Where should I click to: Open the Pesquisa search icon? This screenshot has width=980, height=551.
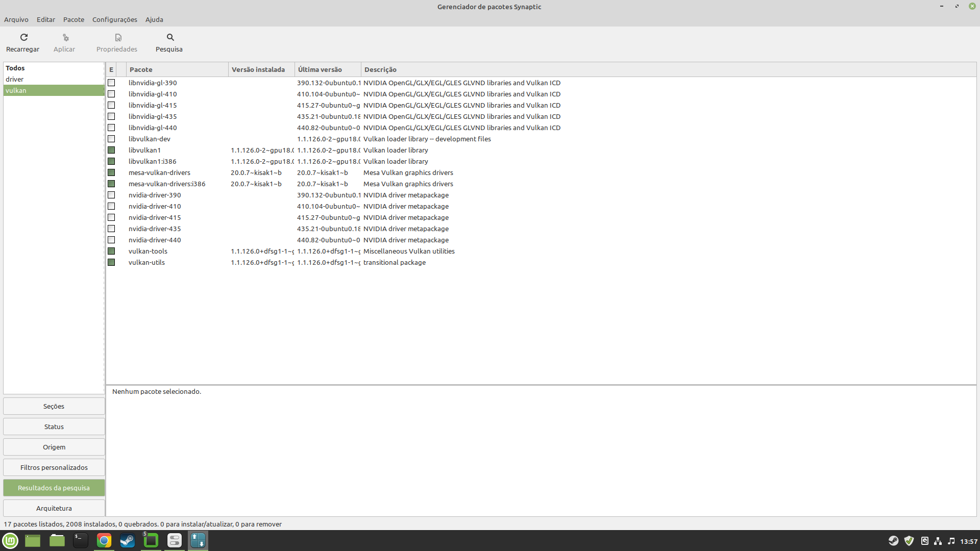[170, 37]
